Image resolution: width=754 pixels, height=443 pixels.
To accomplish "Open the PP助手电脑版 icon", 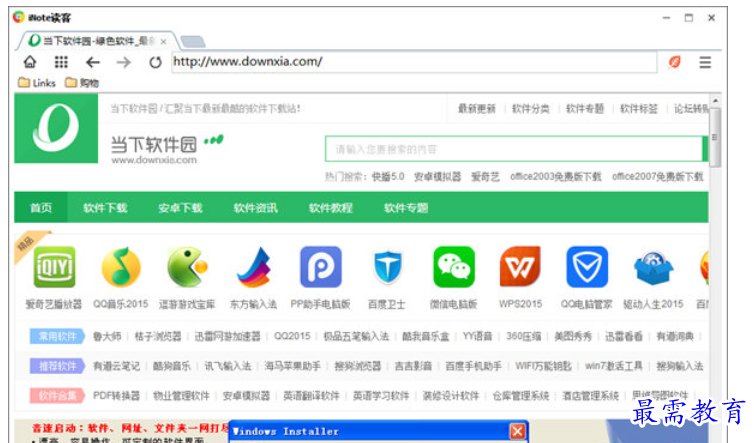I will (320, 266).
